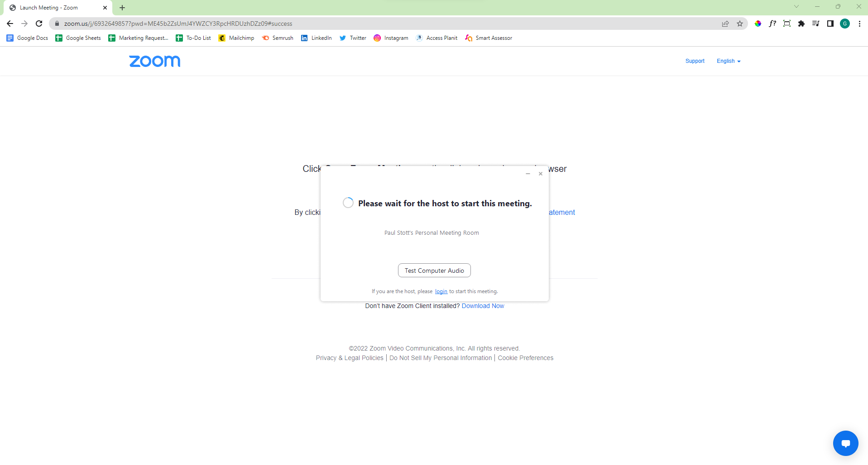This screenshot has width=868, height=465.
Task: Open the Extensions puzzle menu
Action: (801, 24)
